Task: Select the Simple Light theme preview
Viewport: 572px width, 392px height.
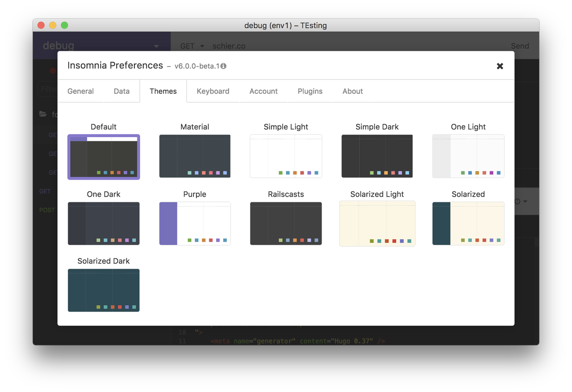Action: click(x=286, y=156)
